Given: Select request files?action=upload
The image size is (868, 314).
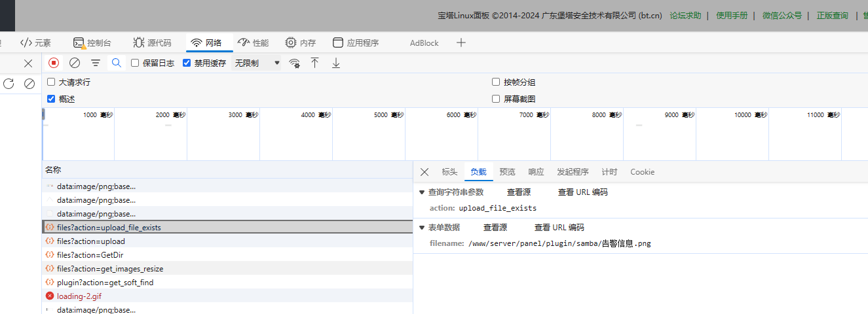Looking at the screenshot, I should coord(227,241).
